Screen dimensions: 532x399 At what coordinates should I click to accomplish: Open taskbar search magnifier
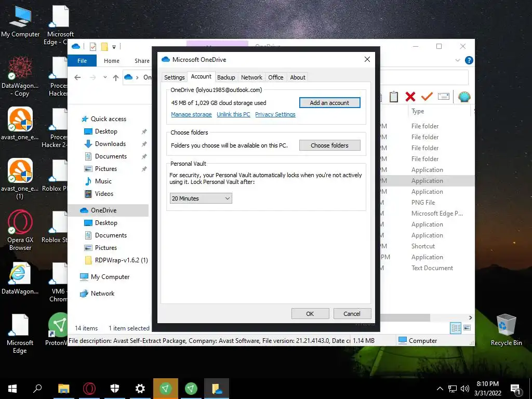(x=37, y=389)
